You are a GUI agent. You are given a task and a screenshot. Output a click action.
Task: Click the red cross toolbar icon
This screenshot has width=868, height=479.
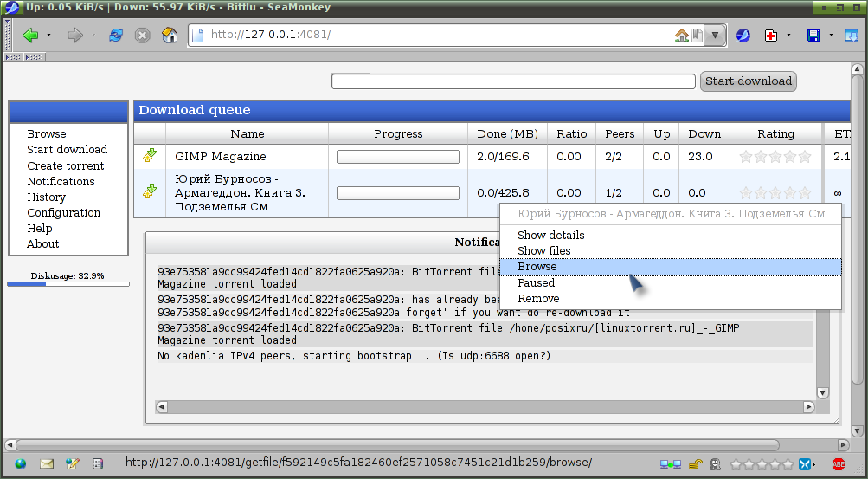(x=770, y=36)
